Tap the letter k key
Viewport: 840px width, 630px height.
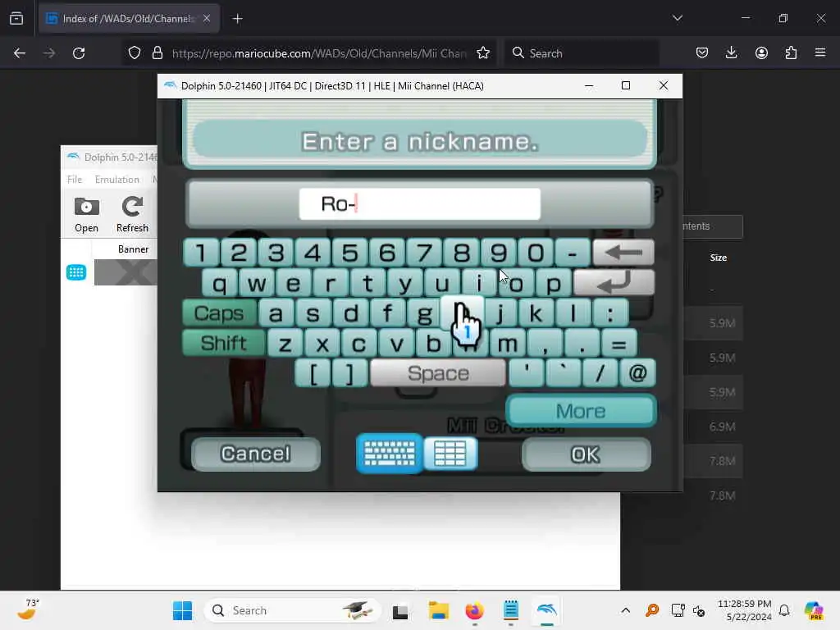click(x=536, y=313)
